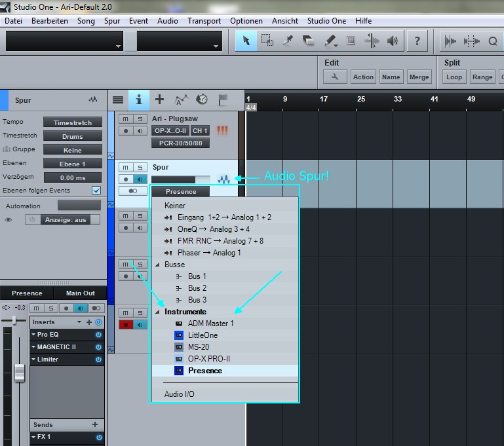Viewport: 504px width, 446px height.
Task: Bypass the Limiter insert power button
Action: click(98, 359)
